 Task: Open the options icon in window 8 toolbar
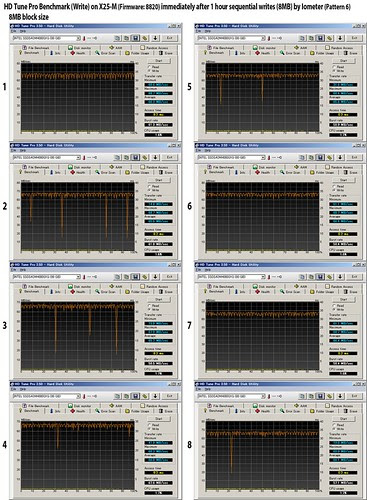pyautogui.click(x=329, y=396)
